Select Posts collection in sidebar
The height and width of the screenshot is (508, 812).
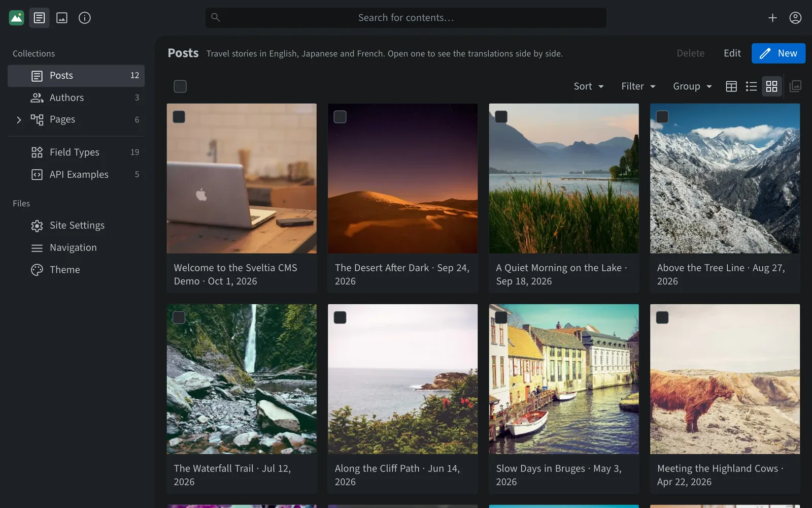coord(76,76)
